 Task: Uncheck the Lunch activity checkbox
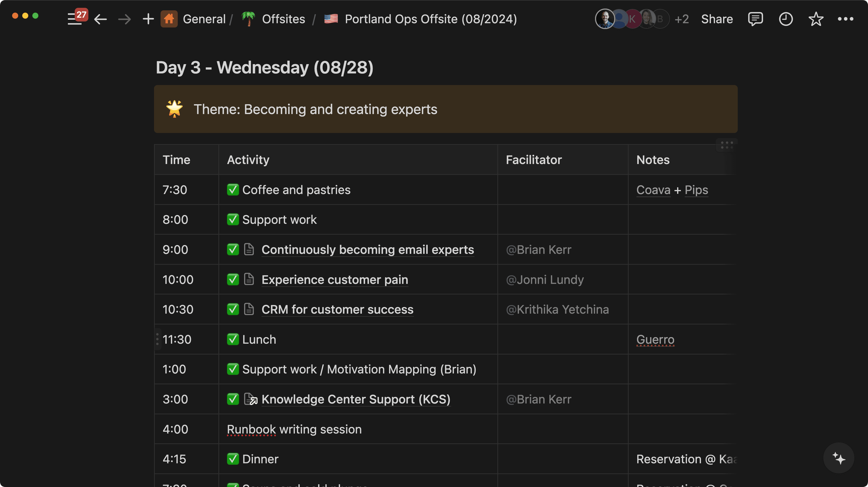[233, 339]
